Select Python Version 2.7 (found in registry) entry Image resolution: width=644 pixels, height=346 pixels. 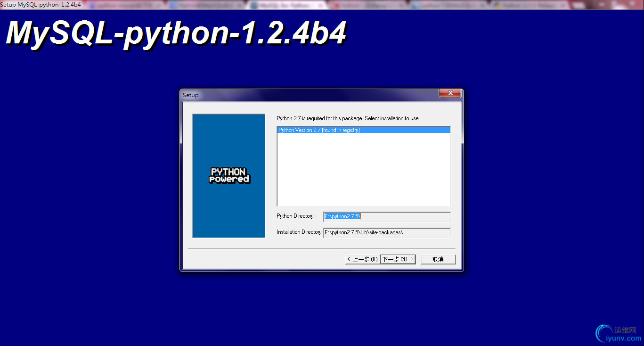click(x=364, y=130)
